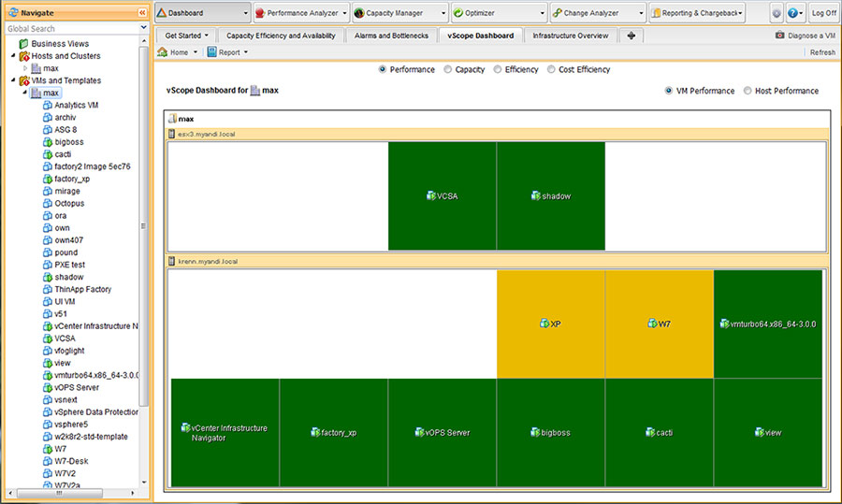Viewport: 842px width, 504px height.
Task: Switch to Alarms and Bottlenecks tab
Action: click(391, 36)
